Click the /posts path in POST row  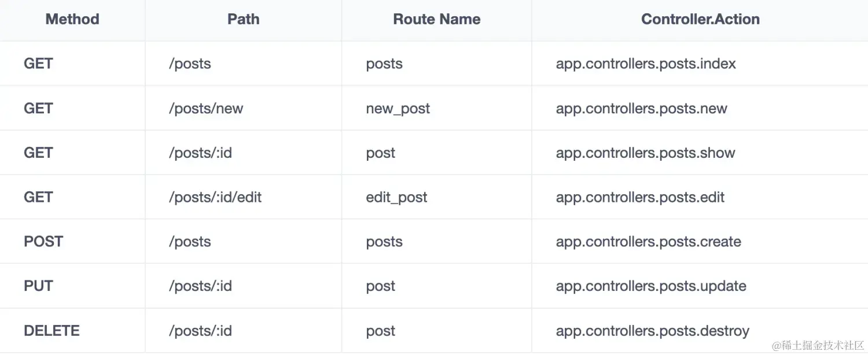(x=190, y=242)
